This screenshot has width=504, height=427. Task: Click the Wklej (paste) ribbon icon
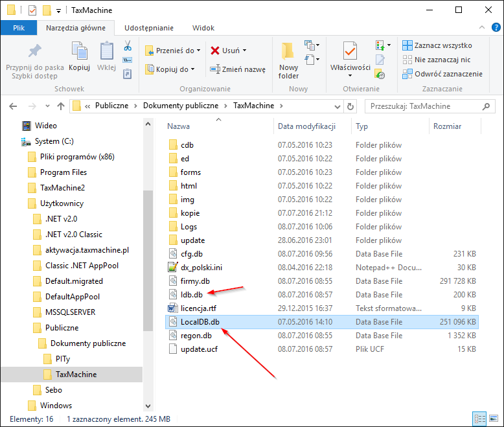pos(106,56)
